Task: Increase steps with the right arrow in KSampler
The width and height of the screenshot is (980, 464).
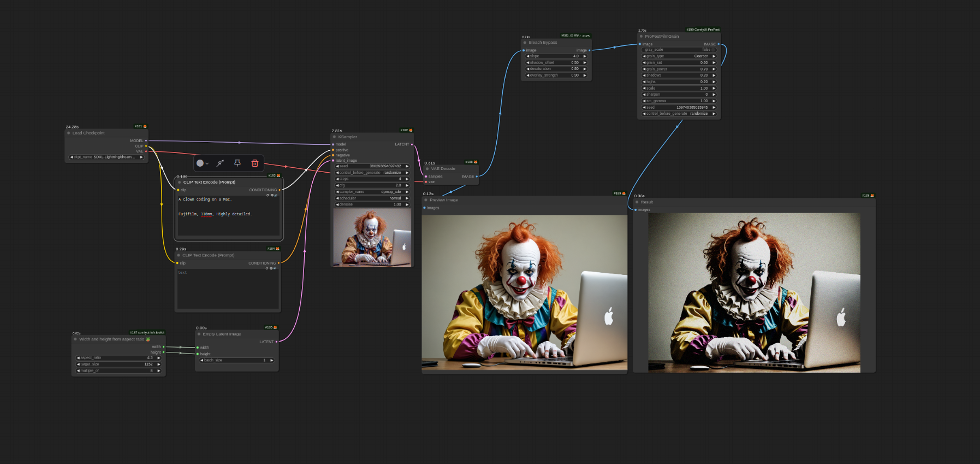Action: pos(407,179)
